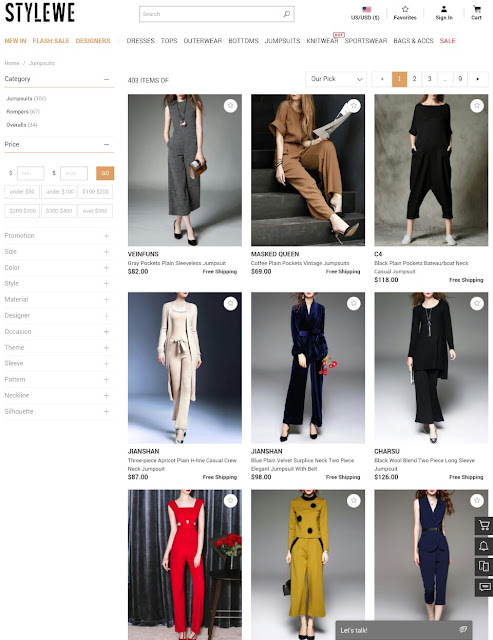The height and width of the screenshot is (640, 493).
Task: Click the notification bell side icon
Action: pyautogui.click(x=484, y=546)
